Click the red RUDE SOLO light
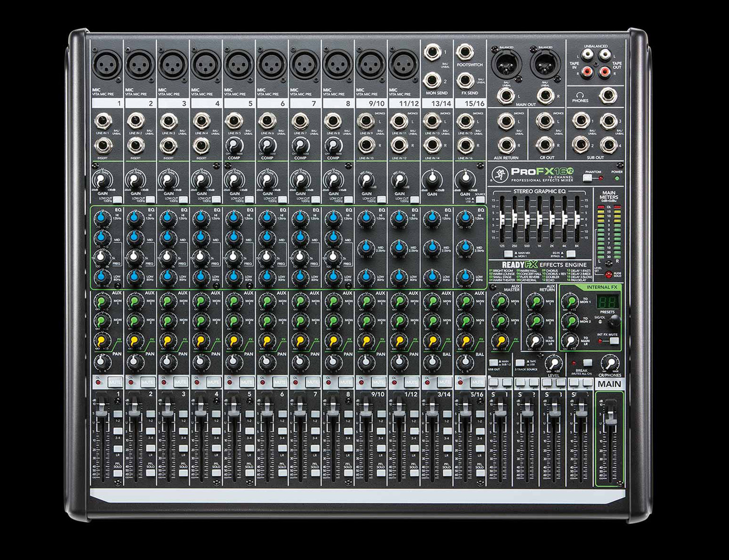The image size is (729, 560). tap(608, 275)
